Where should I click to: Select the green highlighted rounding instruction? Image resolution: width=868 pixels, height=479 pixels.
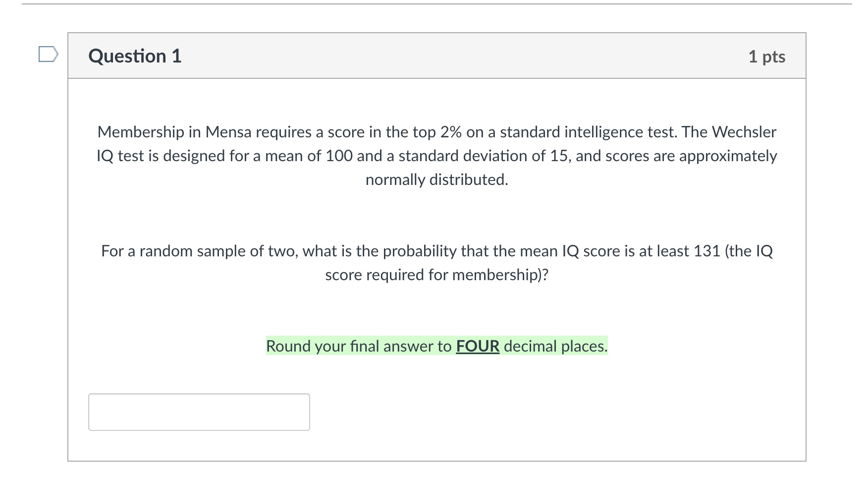tap(437, 346)
